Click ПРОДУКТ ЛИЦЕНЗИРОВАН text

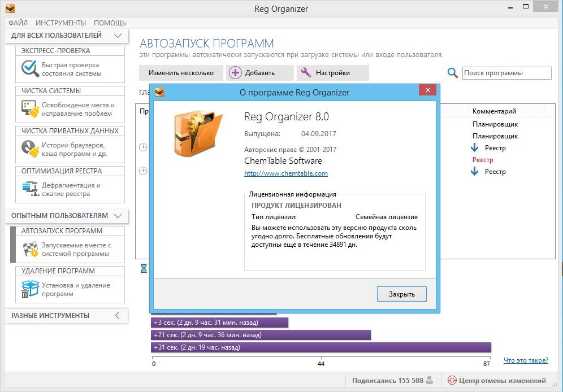(x=296, y=206)
